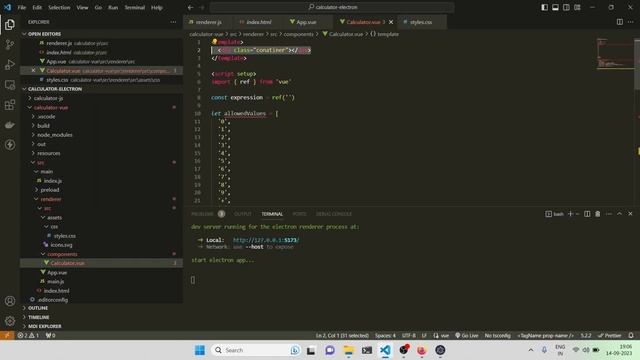Image resolution: width=640 pixels, height=360 pixels.
Task: Click the Go Live status bar button
Action: coord(467,336)
